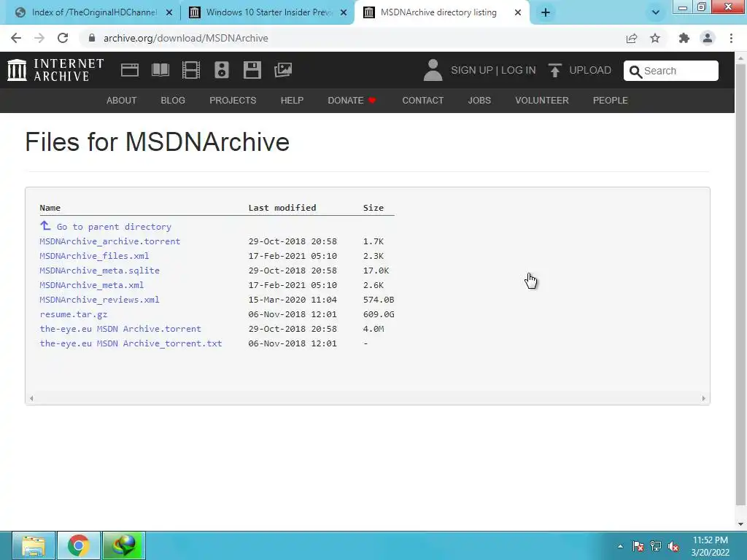Open the-eye.eu MSDN Archive.torrent link
Image resolution: width=747 pixels, height=560 pixels.
click(120, 329)
